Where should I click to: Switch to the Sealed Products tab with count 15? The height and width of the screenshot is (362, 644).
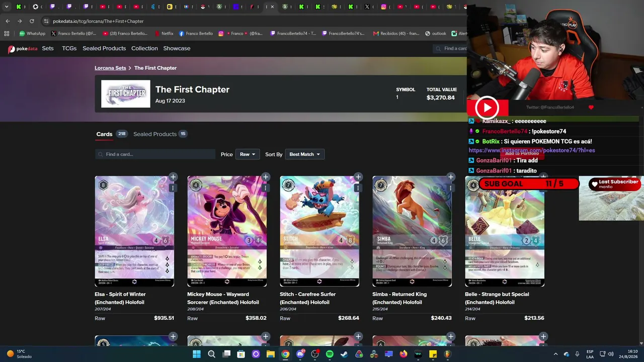click(160, 134)
